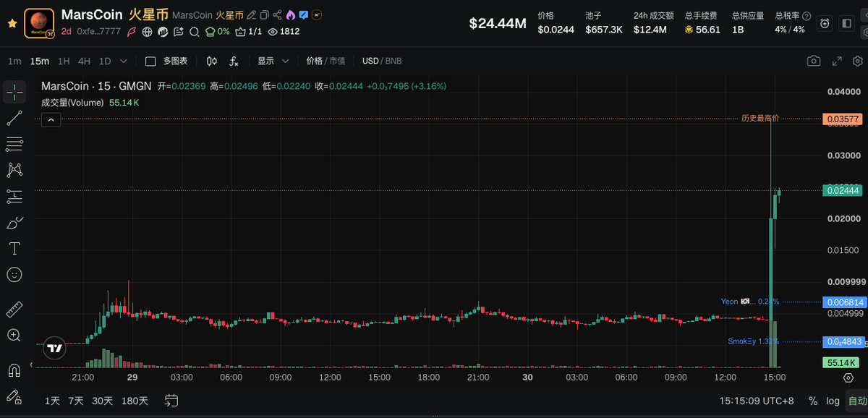Screen dimensions: 868x418
Task: Select the ruler measure tool
Action: (x=14, y=310)
